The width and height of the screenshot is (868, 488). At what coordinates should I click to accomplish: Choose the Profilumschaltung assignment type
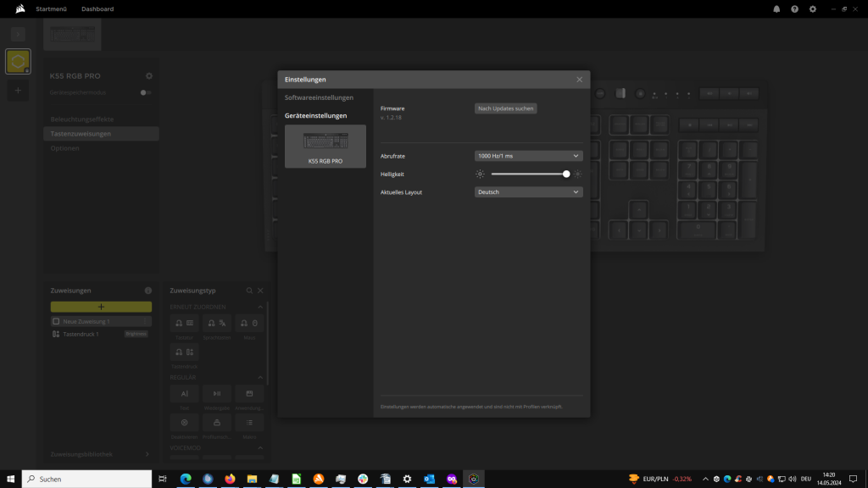pyautogui.click(x=216, y=423)
